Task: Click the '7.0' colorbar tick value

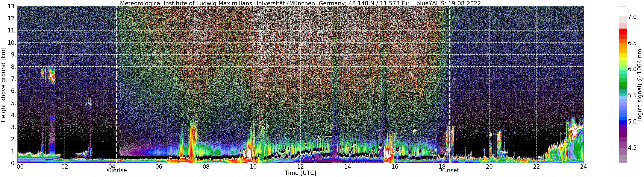Action: click(x=632, y=17)
